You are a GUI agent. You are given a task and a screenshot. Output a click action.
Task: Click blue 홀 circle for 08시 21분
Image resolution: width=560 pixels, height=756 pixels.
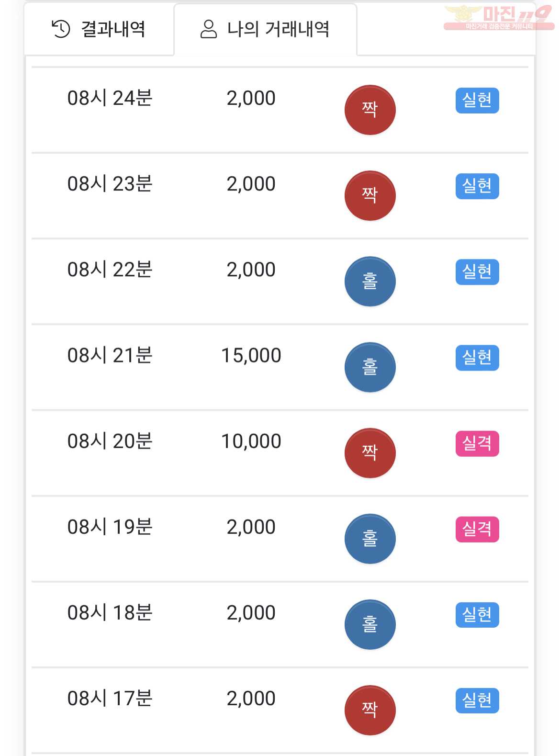pos(370,367)
